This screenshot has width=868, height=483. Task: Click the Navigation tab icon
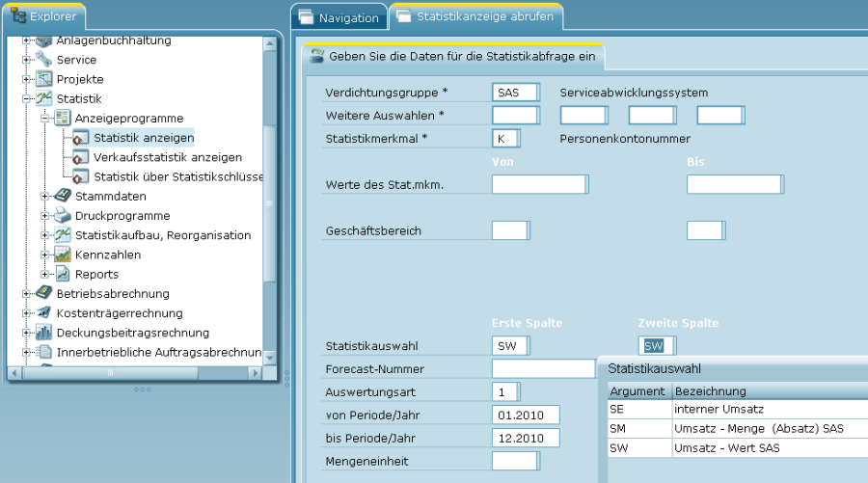306,17
